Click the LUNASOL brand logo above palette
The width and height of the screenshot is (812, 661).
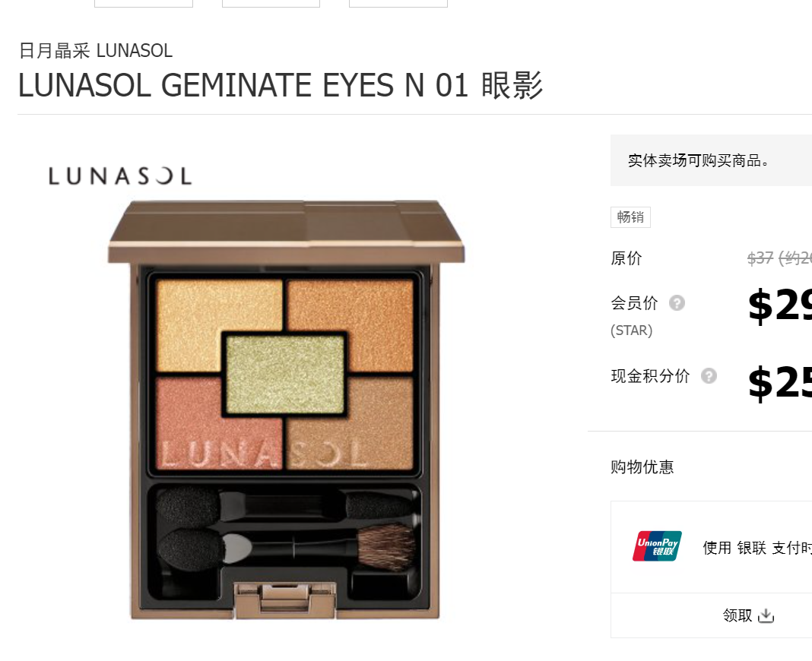click(x=120, y=176)
